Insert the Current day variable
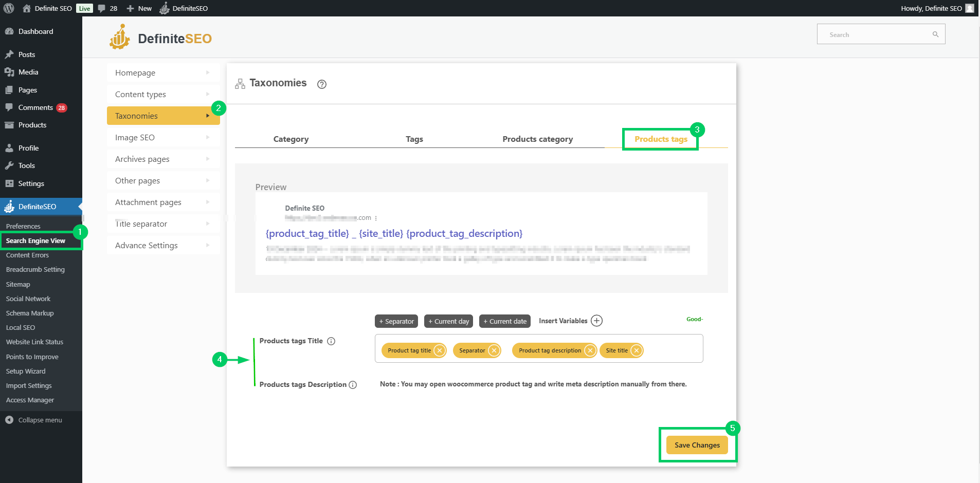Image resolution: width=980 pixels, height=483 pixels. click(x=449, y=321)
